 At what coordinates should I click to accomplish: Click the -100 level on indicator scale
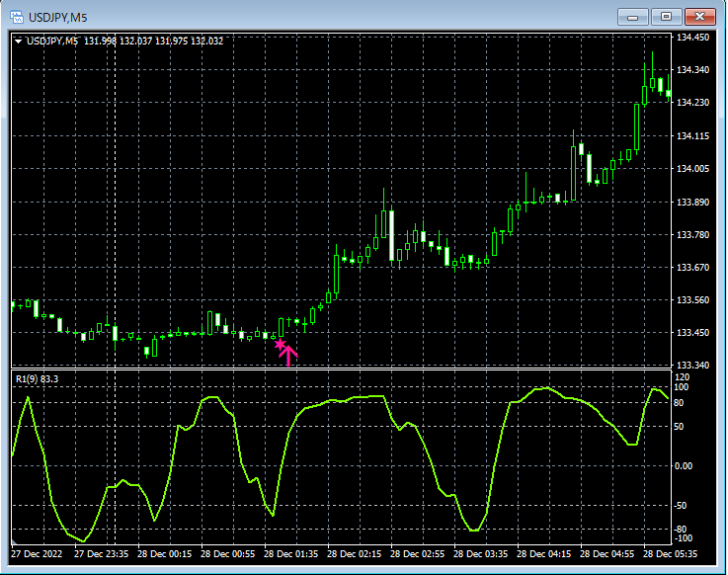pyautogui.click(x=684, y=539)
